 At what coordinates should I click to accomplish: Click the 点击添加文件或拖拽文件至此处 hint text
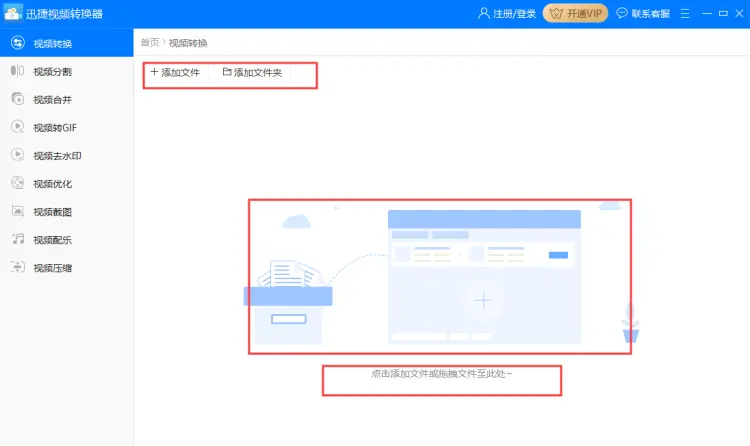[441, 374]
